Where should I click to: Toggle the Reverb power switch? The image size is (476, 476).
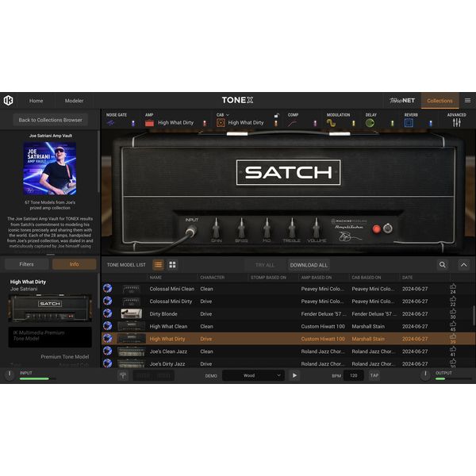pyautogui.click(x=431, y=123)
